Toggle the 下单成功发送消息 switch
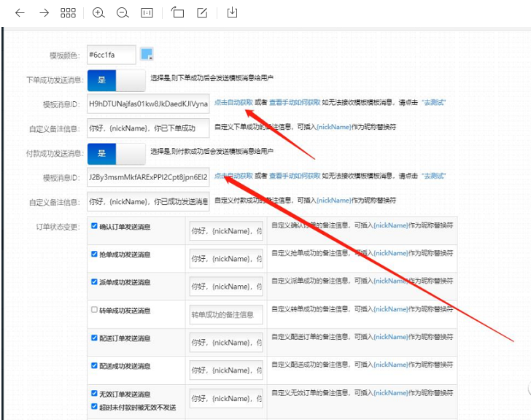The height and width of the screenshot is (420, 531). coord(116,79)
